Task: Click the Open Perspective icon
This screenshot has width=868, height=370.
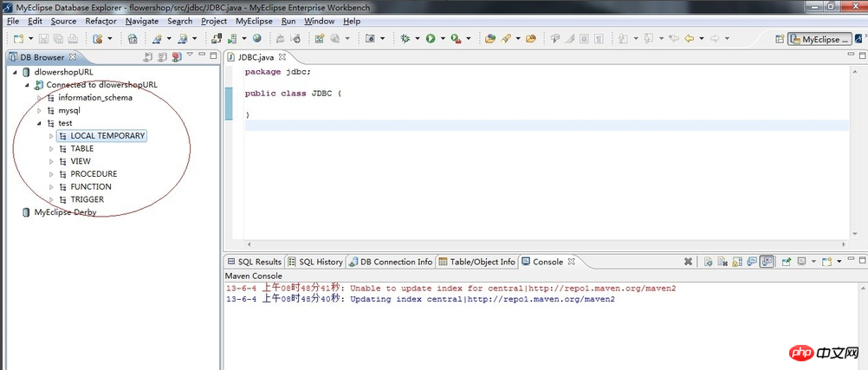Action: coord(778,39)
